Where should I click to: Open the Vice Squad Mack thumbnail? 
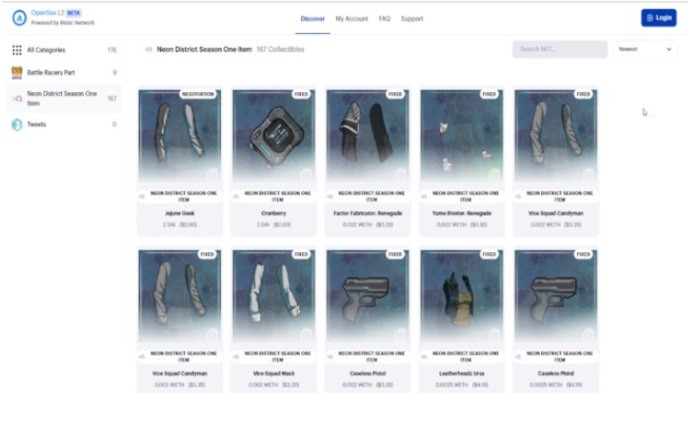pyautogui.click(x=273, y=296)
